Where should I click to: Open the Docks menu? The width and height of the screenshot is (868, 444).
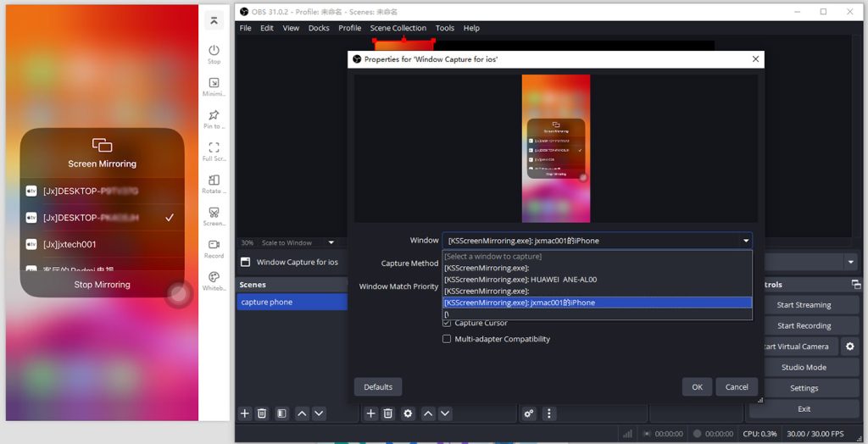pyautogui.click(x=319, y=28)
